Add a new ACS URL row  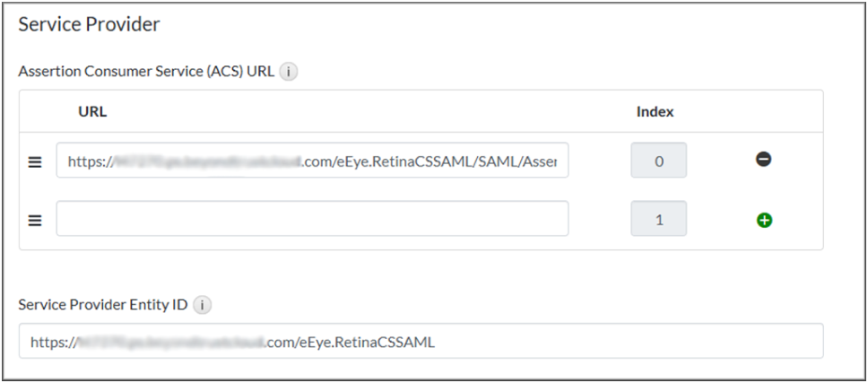(x=763, y=220)
